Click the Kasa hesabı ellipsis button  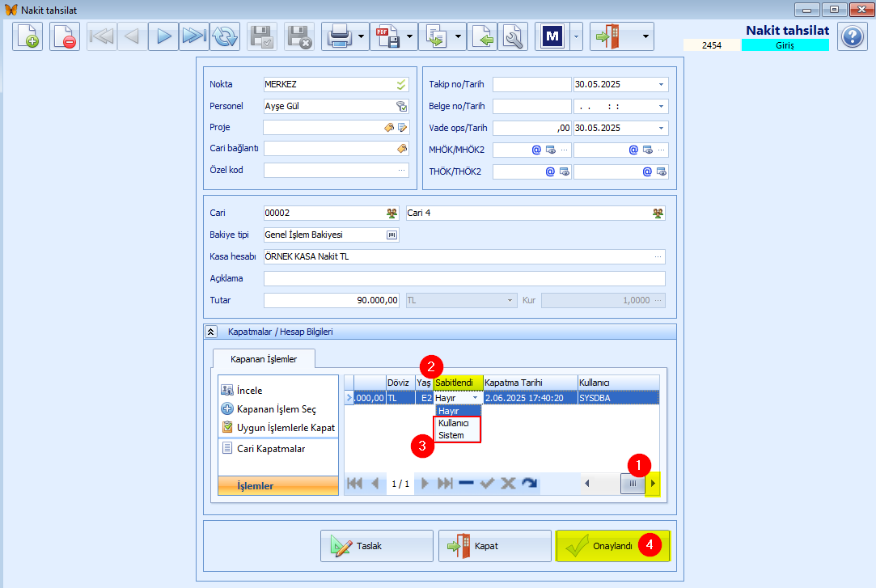coord(658,257)
